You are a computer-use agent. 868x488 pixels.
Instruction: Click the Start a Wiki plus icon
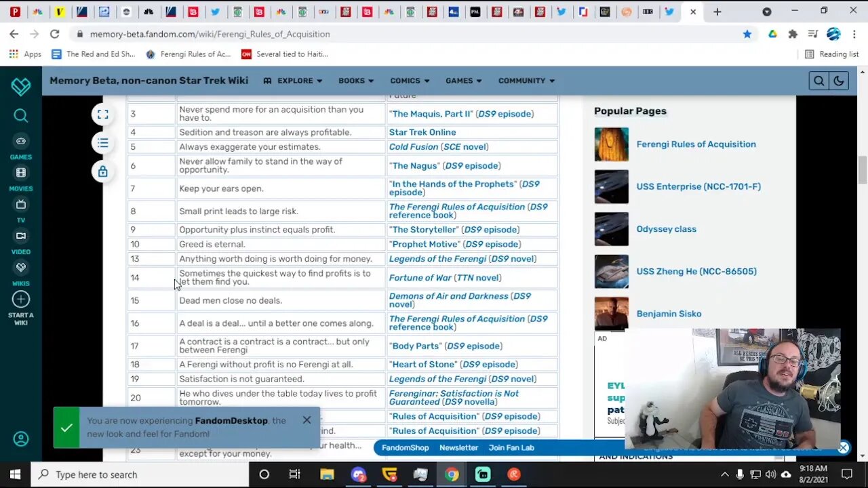21,299
